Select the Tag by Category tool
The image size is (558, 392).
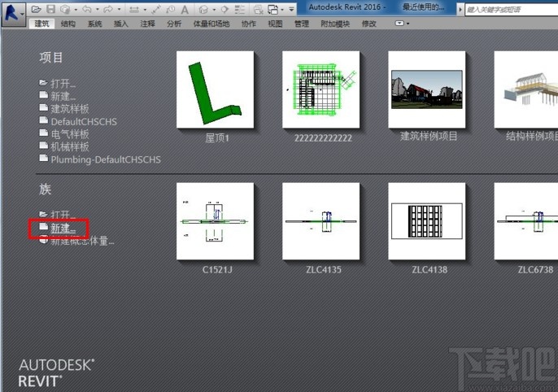pos(171,9)
